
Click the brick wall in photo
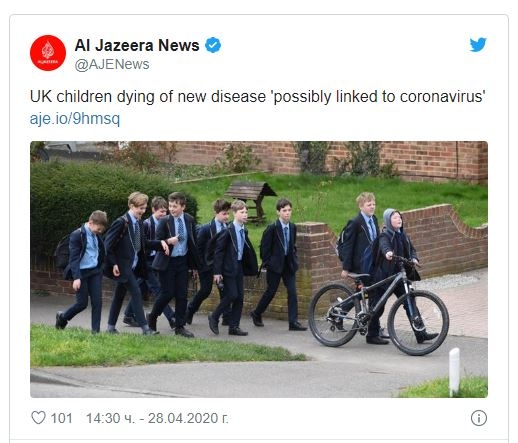443,240
